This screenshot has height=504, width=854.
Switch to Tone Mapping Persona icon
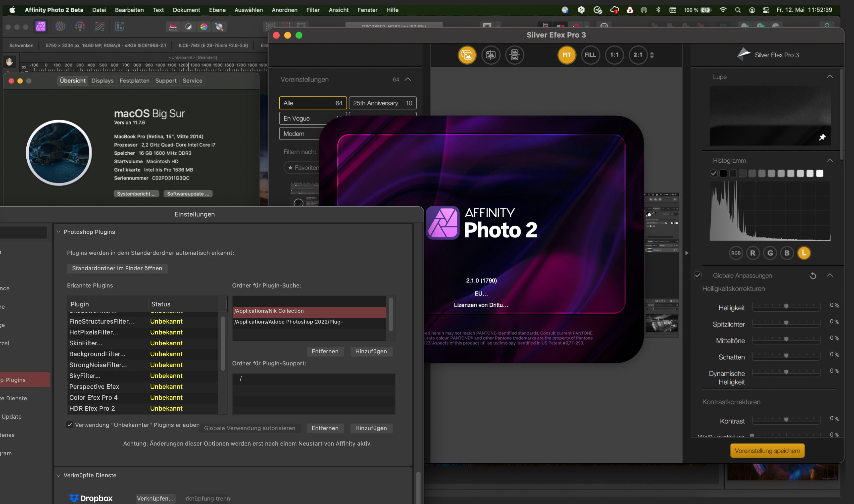tap(99, 27)
